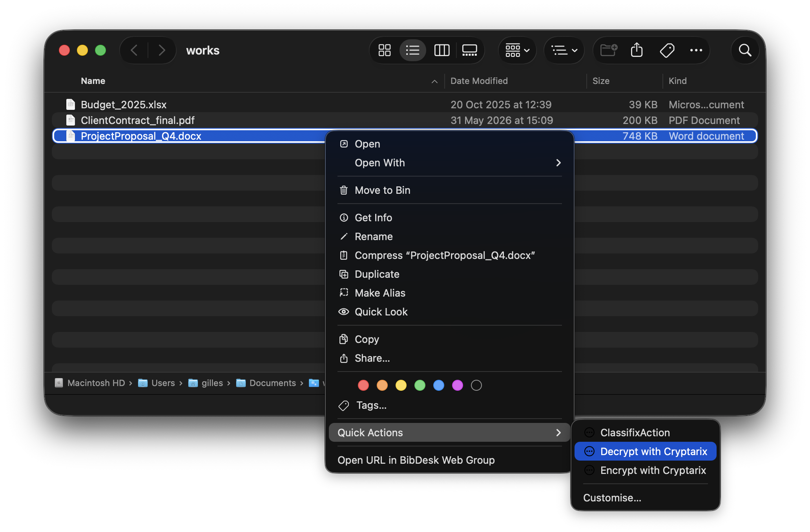Choose Encrypt with Cryptarix
Screen dimensions: 810x532
tap(646, 470)
